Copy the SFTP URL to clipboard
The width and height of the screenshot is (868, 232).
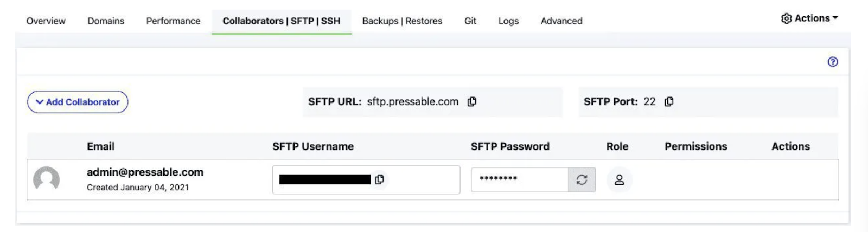pyautogui.click(x=472, y=102)
